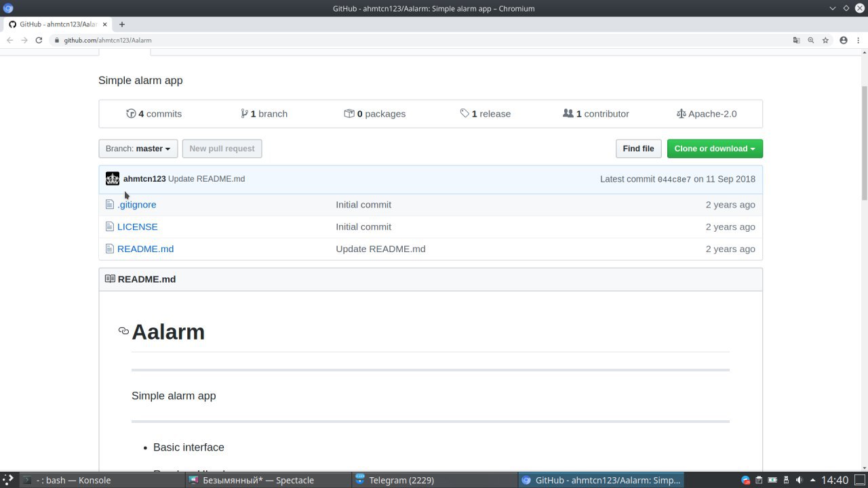Click the 2 years ago text for LICENSE
This screenshot has width=868, height=488.
(x=730, y=226)
